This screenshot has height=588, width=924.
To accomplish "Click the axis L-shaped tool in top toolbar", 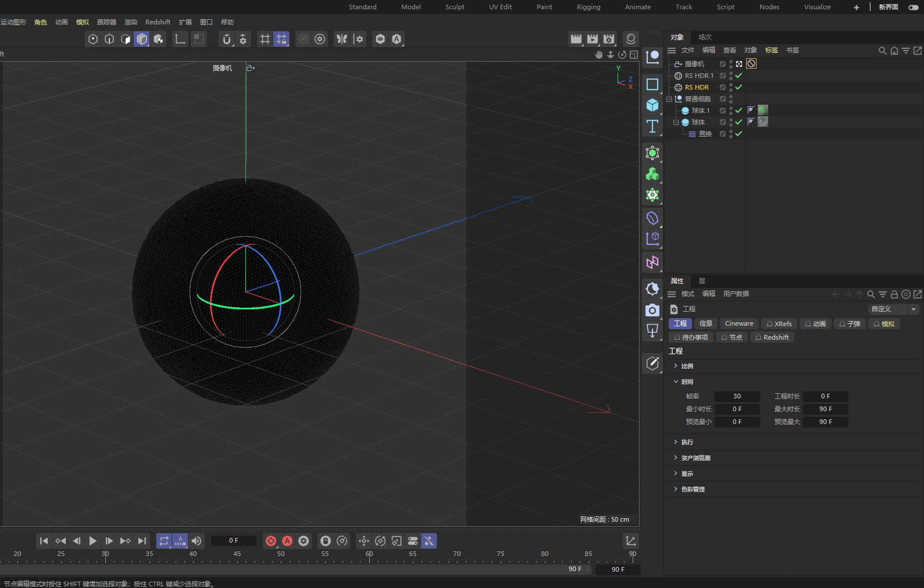I will tap(180, 39).
